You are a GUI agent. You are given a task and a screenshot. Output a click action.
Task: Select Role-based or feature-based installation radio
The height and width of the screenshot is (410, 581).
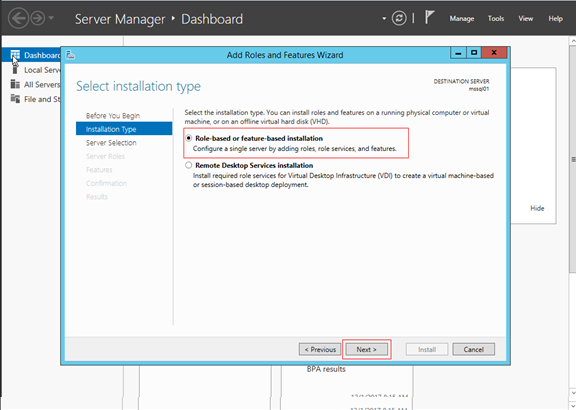coord(189,138)
